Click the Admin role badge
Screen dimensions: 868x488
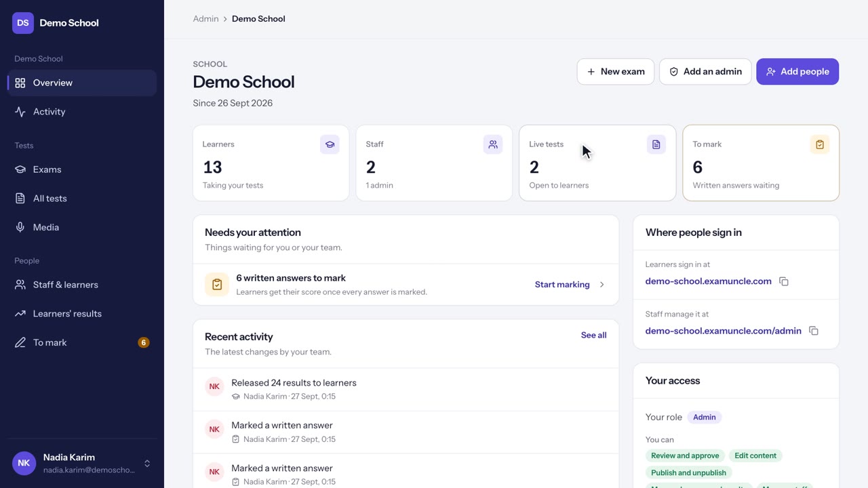pos(705,418)
